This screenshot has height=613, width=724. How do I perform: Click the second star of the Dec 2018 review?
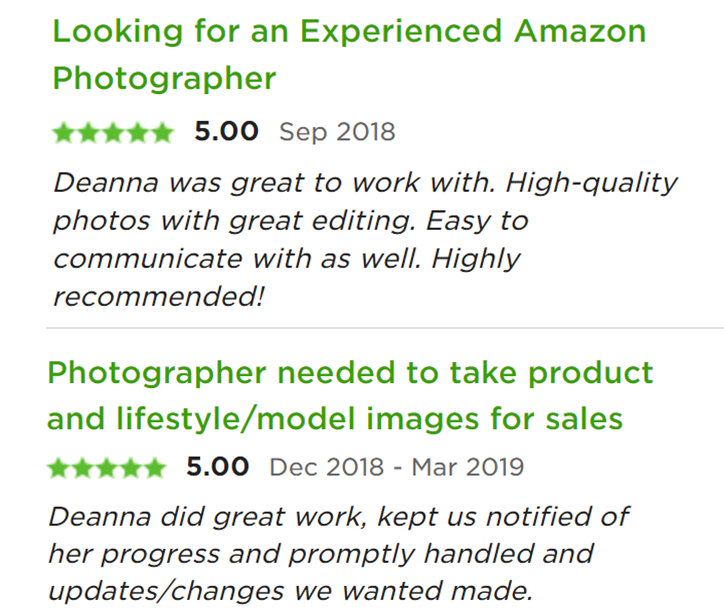[82, 467]
